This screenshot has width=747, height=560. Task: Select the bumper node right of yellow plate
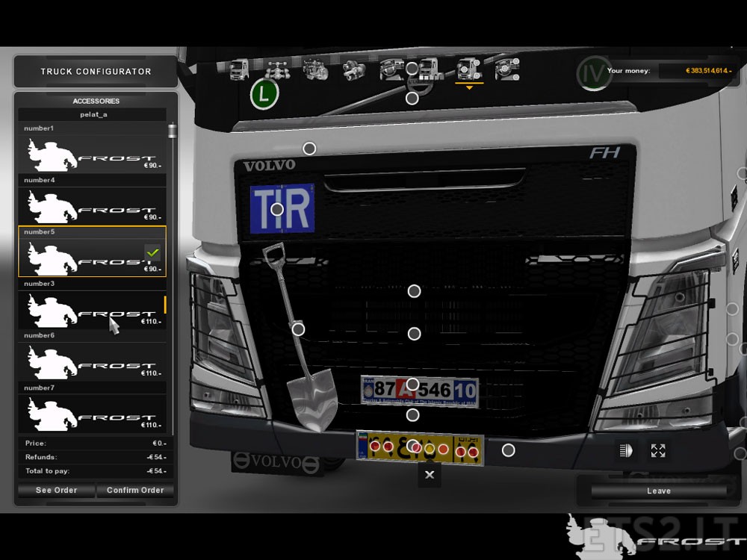click(x=508, y=450)
